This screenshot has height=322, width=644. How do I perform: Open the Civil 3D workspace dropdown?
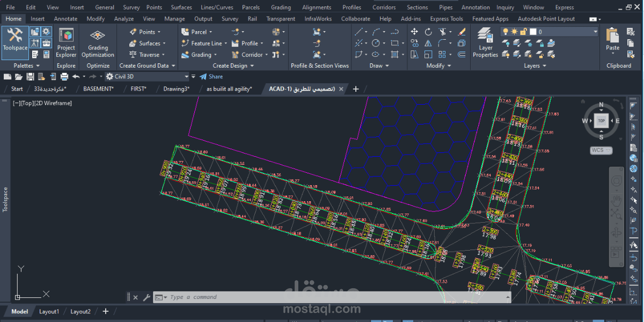point(148,77)
